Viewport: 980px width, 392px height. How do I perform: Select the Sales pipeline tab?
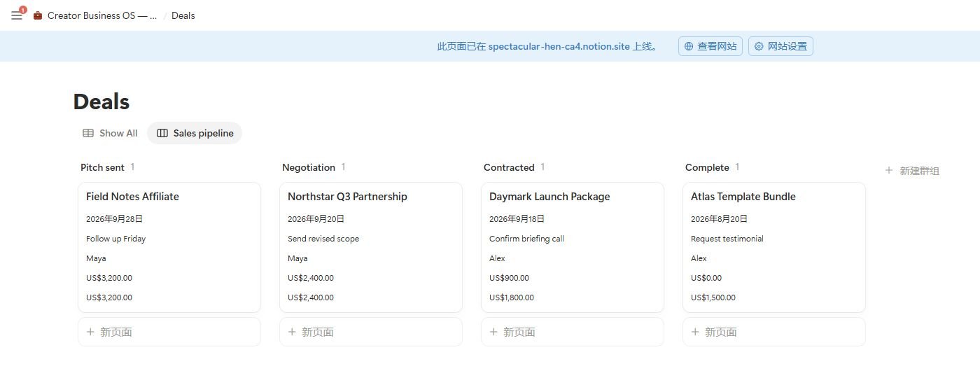click(x=195, y=133)
